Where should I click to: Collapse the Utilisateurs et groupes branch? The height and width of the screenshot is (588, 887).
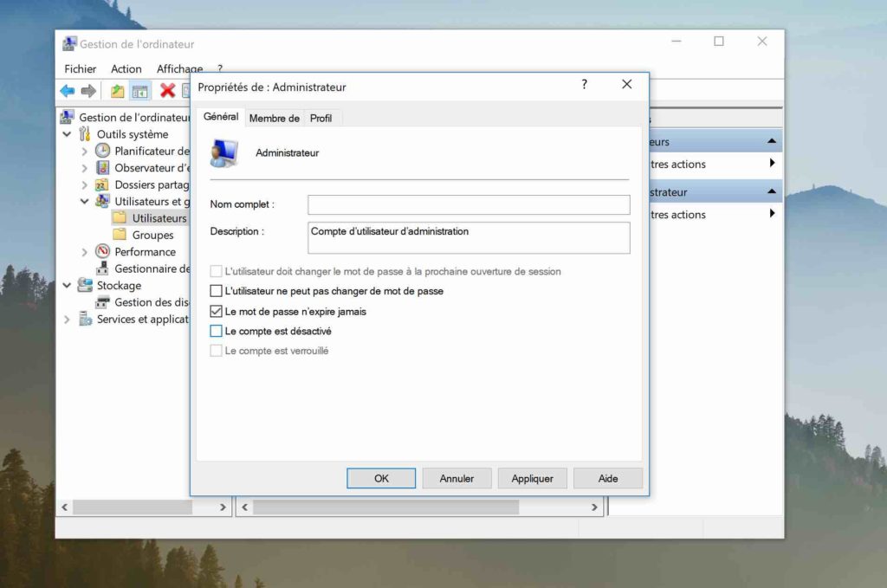[x=84, y=201]
